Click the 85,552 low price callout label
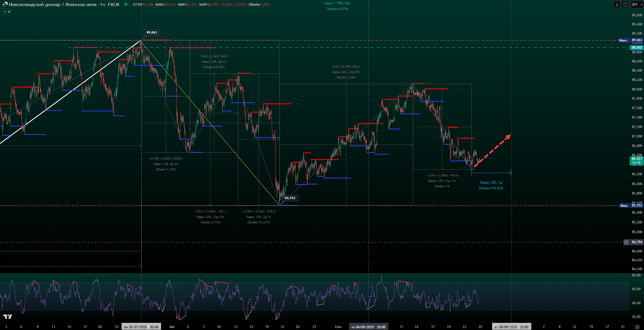This screenshot has width=644, height=330. pyautogui.click(x=290, y=198)
